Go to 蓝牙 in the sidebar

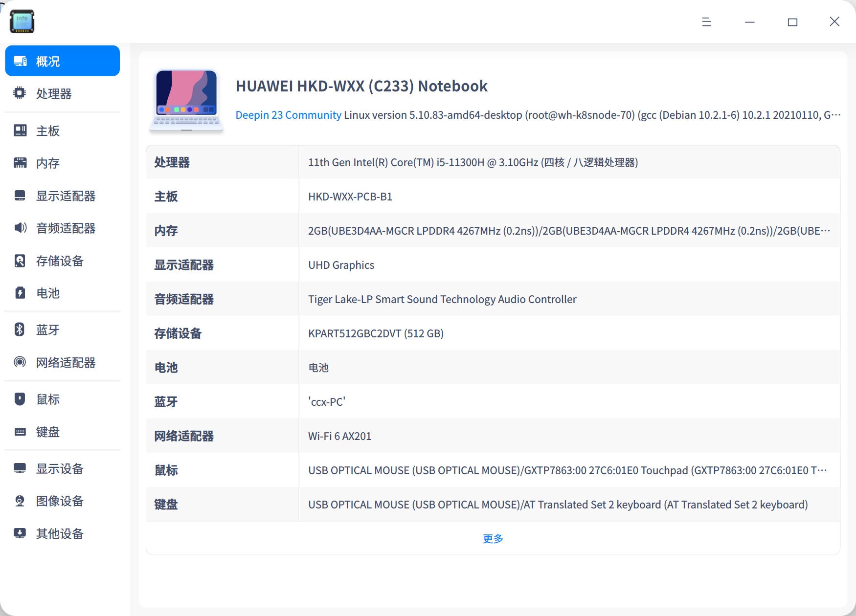click(x=63, y=330)
